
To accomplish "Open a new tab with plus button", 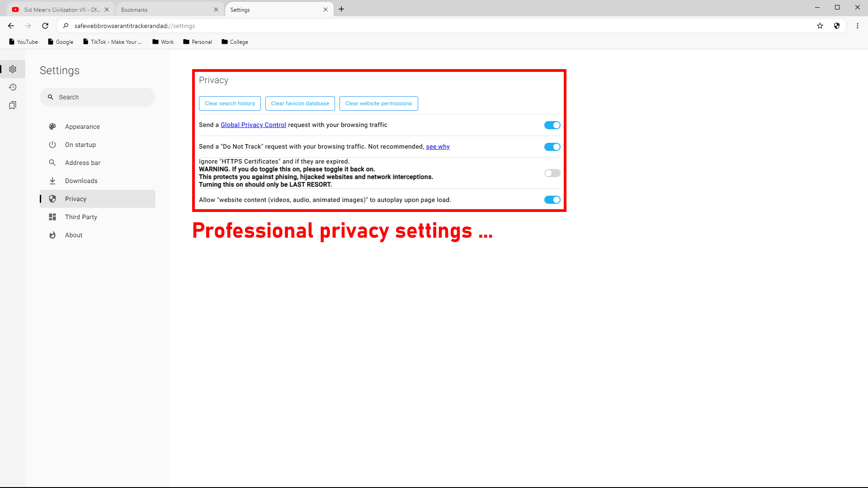I will 341,9.
